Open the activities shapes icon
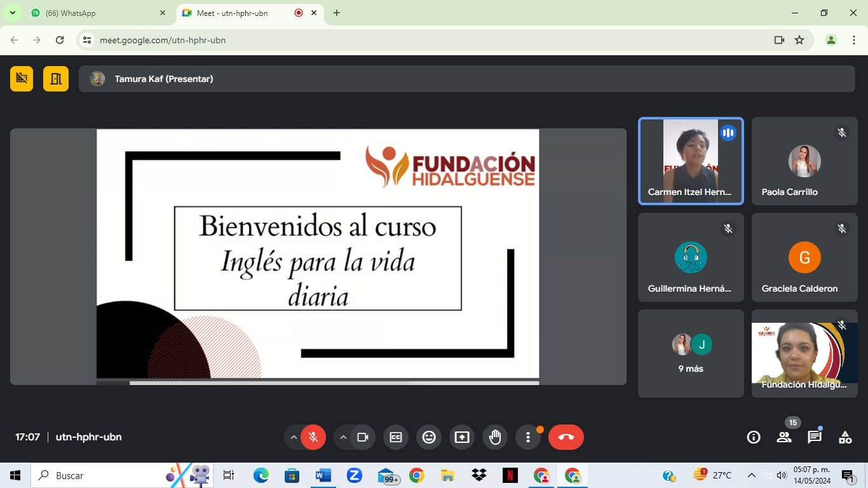The width and height of the screenshot is (868, 488). (x=845, y=437)
